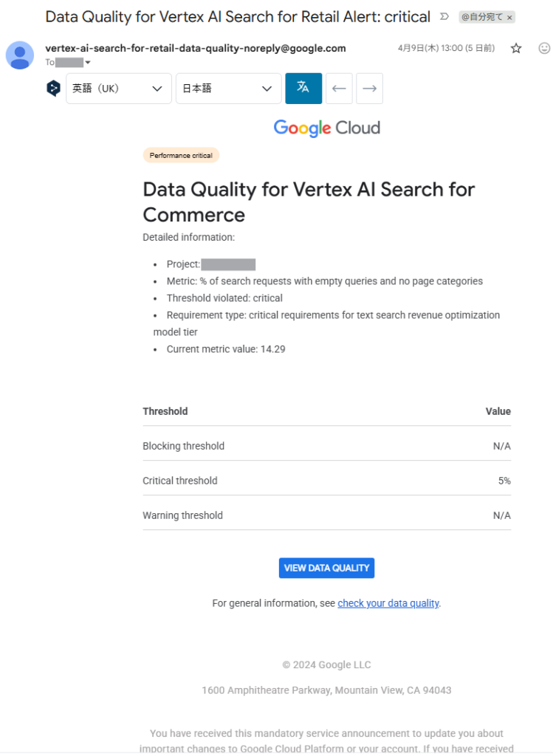Click the left arrow translation button
The width and height of the screenshot is (553, 756).
click(339, 89)
